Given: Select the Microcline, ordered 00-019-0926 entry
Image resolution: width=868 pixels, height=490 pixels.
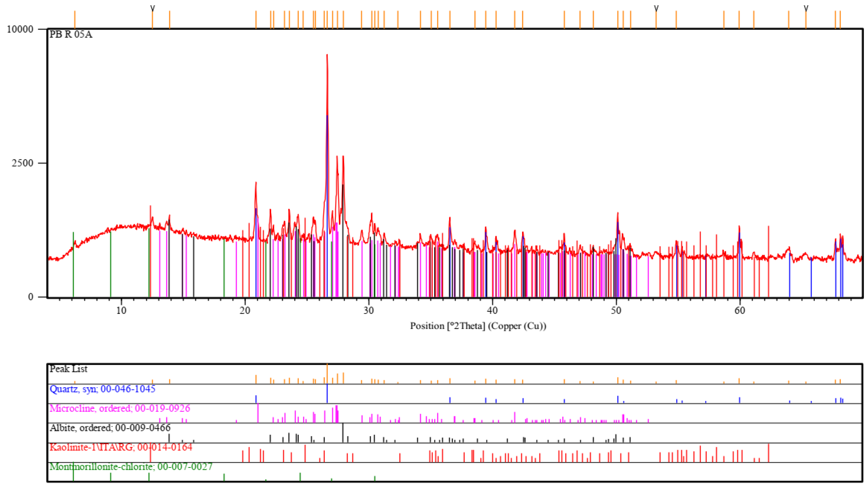Looking at the screenshot, I should point(120,408).
